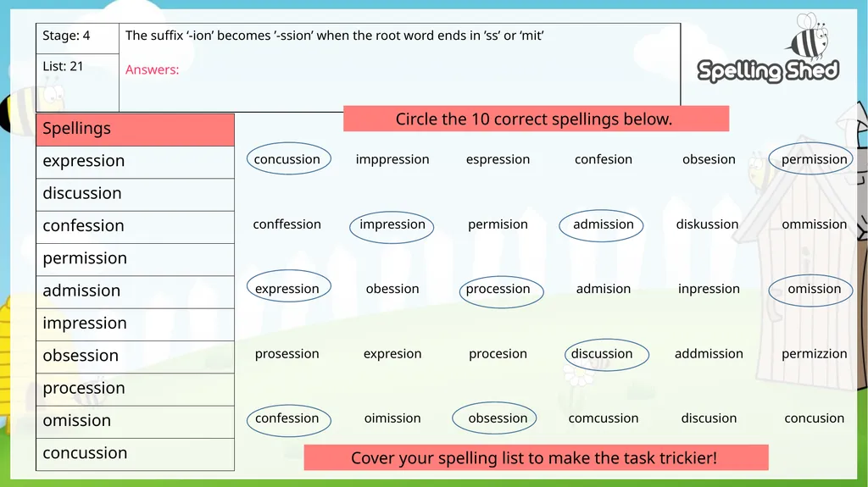
Task: Click the misspelled word 'oimission'
Action: pos(392,418)
